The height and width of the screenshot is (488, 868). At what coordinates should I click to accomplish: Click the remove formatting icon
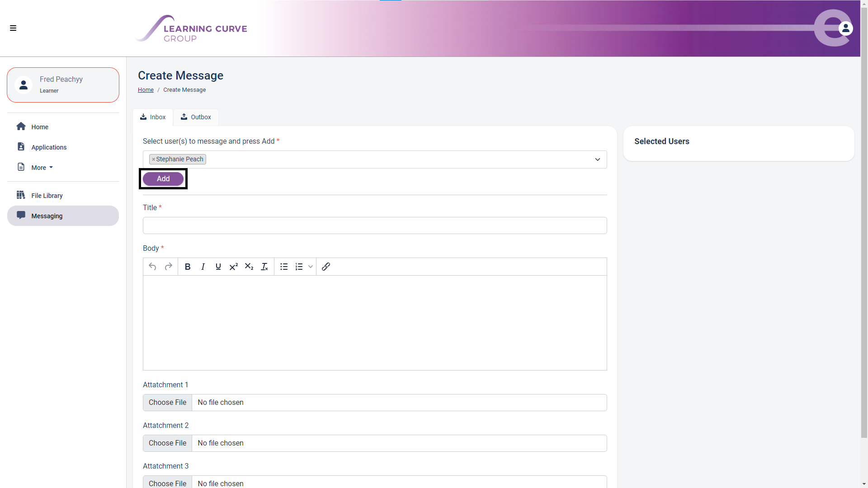click(264, 267)
